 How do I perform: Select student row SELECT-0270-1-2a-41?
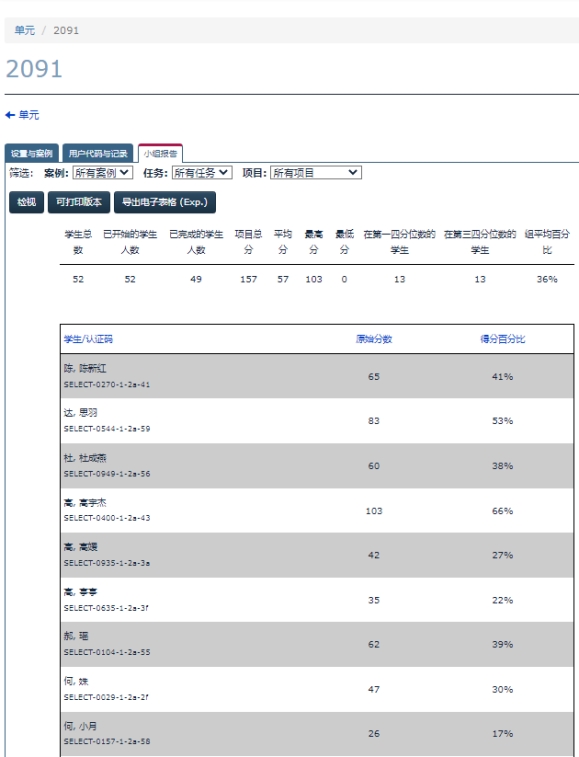(317, 376)
